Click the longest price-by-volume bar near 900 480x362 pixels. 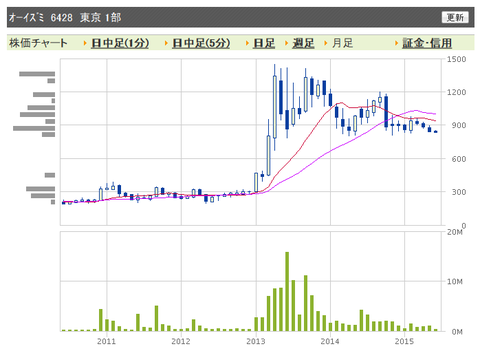click(x=34, y=128)
